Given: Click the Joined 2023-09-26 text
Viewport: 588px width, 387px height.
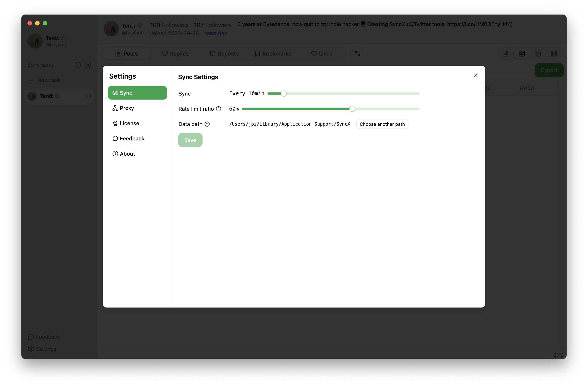Looking at the screenshot, I should click(174, 33).
